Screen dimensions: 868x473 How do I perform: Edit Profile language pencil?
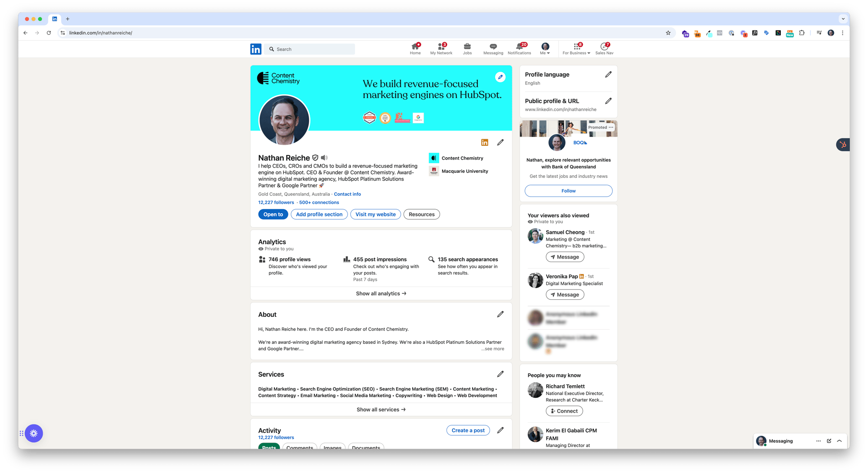click(608, 75)
